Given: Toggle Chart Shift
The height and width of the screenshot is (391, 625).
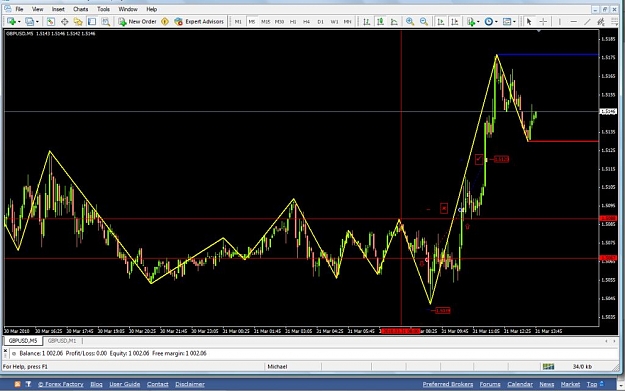Looking at the screenshot, I should tap(454, 22).
